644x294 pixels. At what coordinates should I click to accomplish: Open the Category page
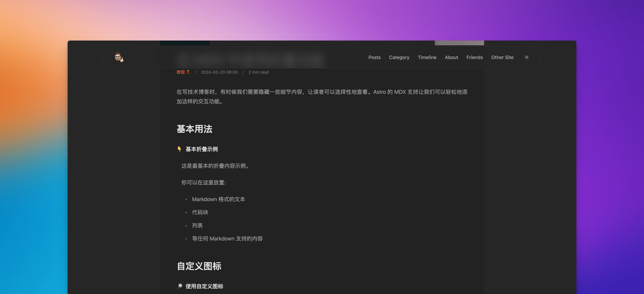(x=399, y=57)
